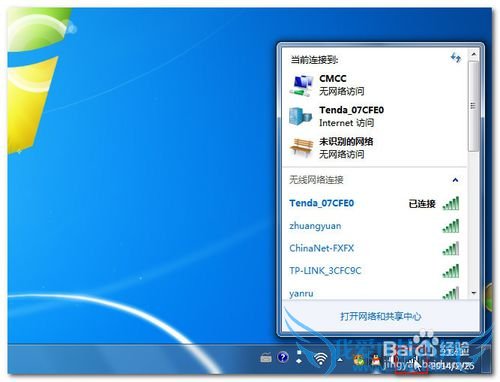The height and width of the screenshot is (382, 500).
Task: Click the CMCC connection name
Action: pyautogui.click(x=333, y=79)
